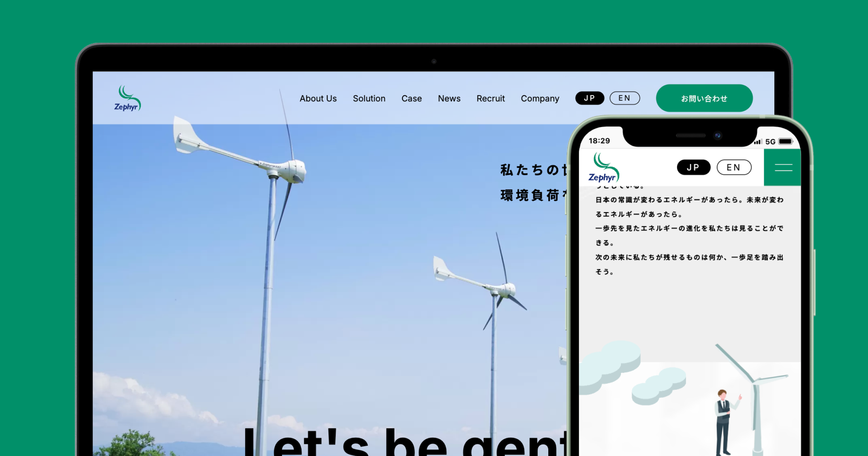Screen dimensions: 868x456
Task: Switch desktop site language to JP
Action: (590, 98)
